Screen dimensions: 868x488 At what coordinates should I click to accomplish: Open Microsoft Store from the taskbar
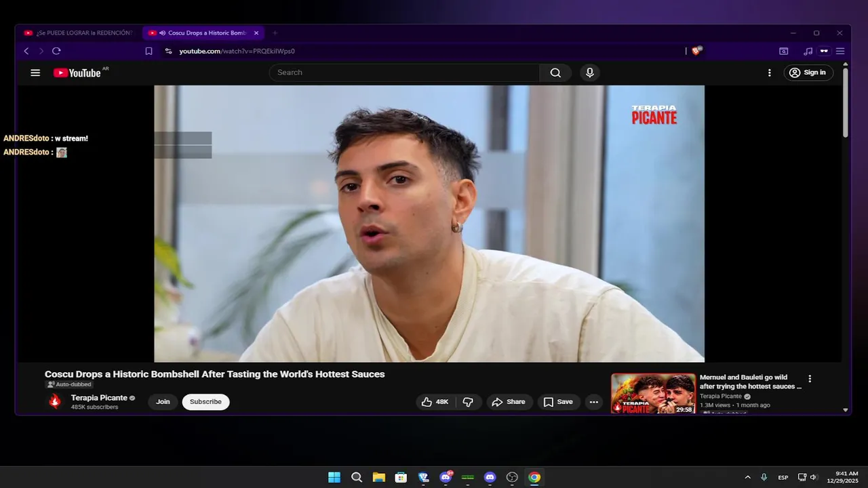(401, 477)
